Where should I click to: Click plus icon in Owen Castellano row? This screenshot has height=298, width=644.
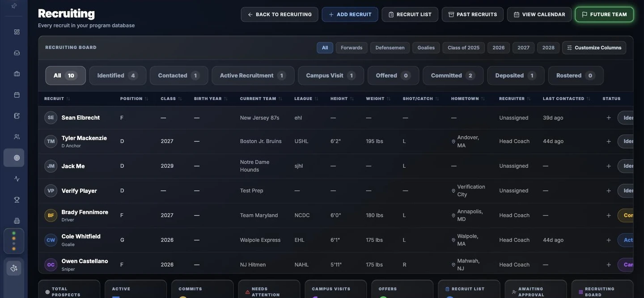(609, 264)
